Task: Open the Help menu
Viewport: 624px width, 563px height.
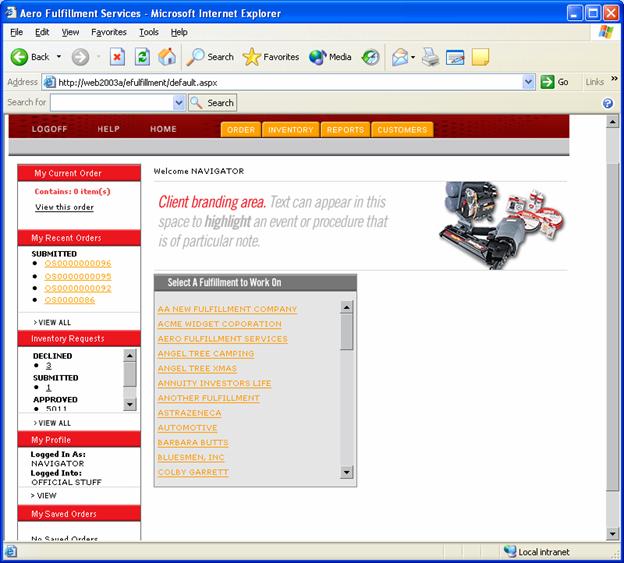Action: point(179,32)
